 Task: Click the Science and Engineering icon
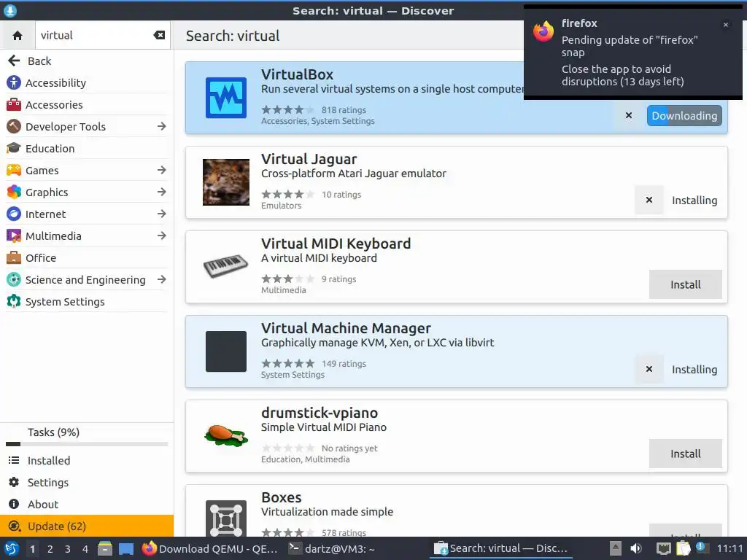tap(14, 279)
